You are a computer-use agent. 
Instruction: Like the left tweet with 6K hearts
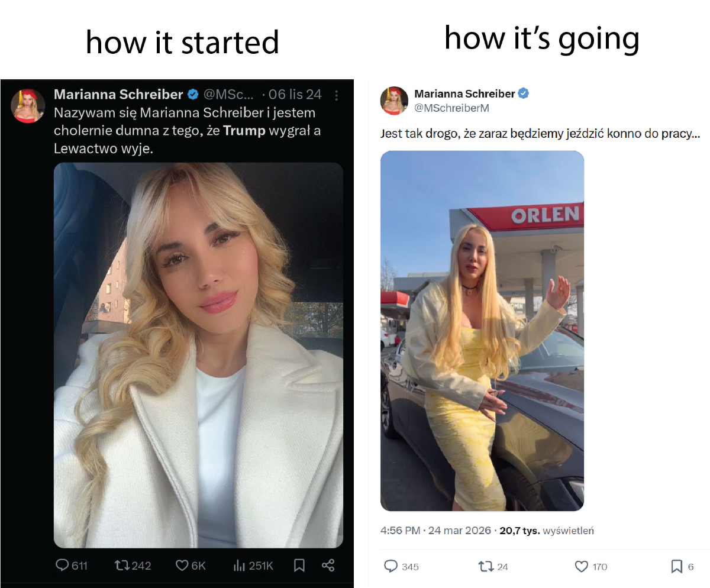[x=191, y=566]
